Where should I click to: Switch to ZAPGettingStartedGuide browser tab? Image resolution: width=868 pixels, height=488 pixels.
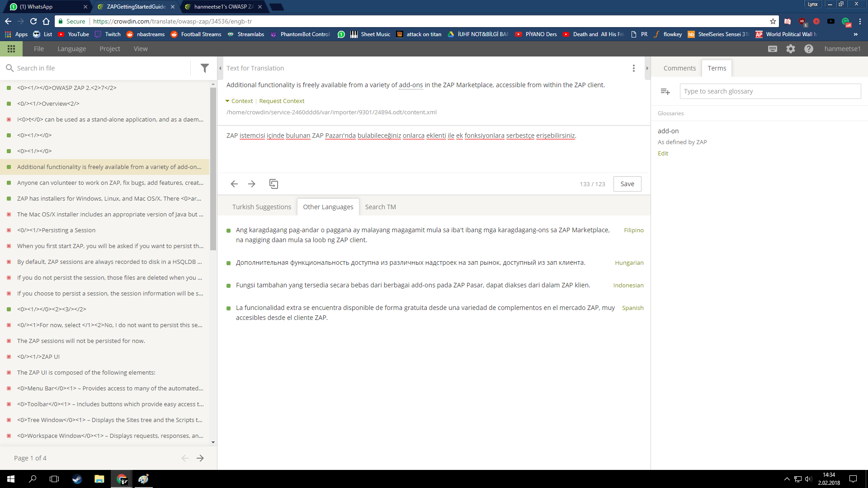136,7
